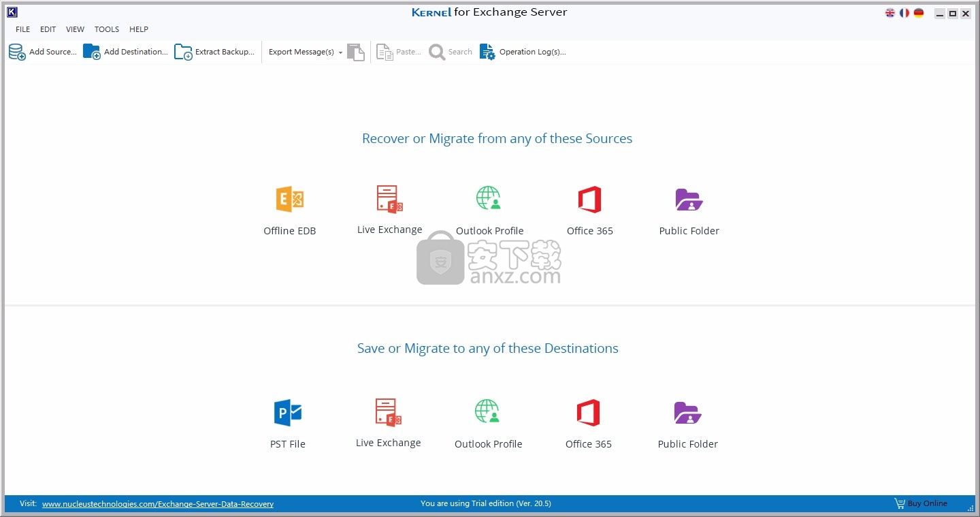The width and height of the screenshot is (980, 517).
Task: Click 'You are using Trial edition' status text
Action: point(486,503)
